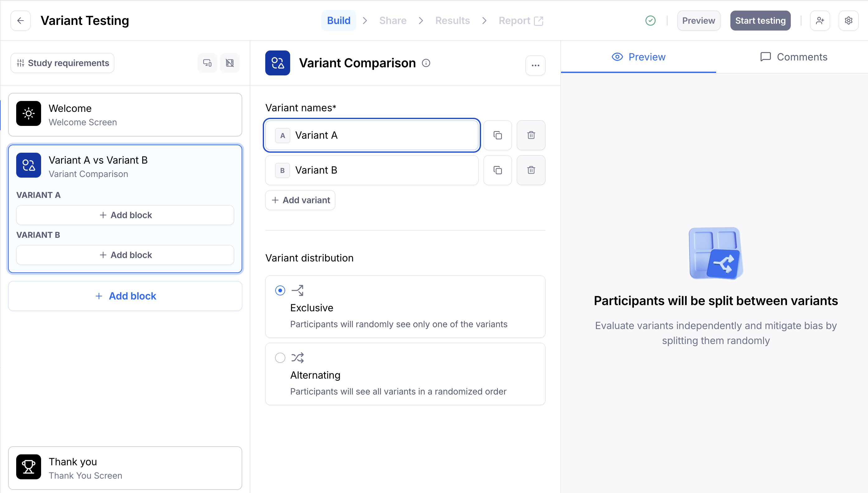Duplicate Variant A with copy icon
This screenshot has width=868, height=493.
pos(497,136)
